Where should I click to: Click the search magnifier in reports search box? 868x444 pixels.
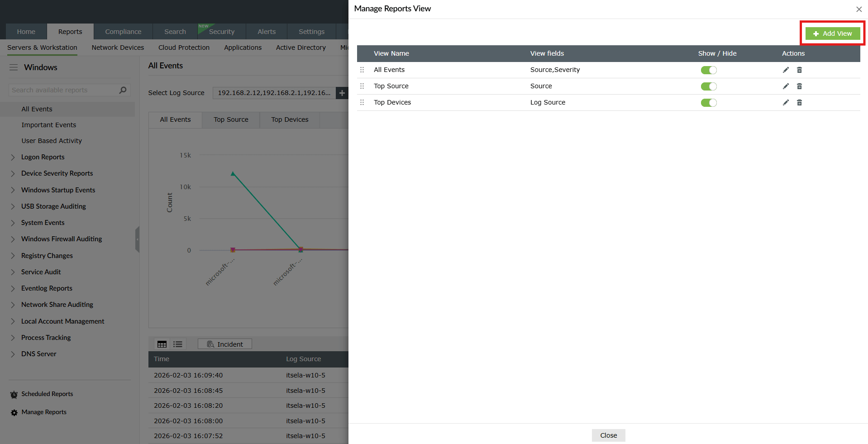123,90
